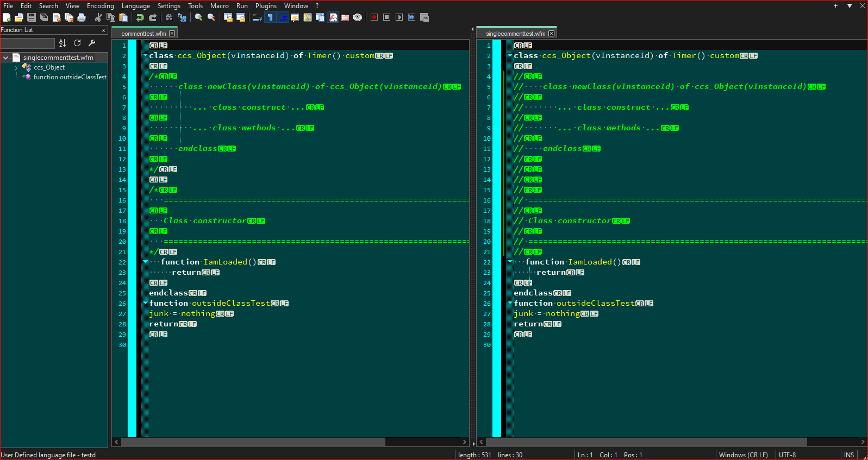Print the document with the printer icon
Image resolution: width=868 pixels, height=460 pixels.
coord(82,17)
